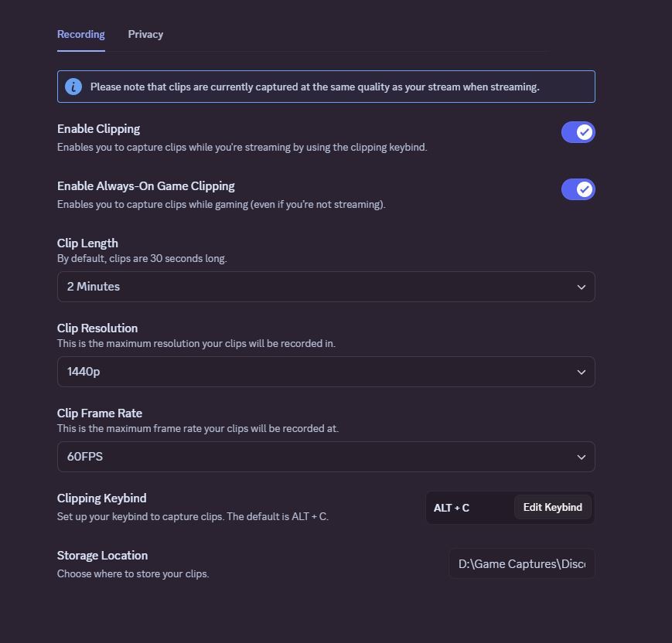Click the Storage Location path field
The height and width of the screenshot is (643, 672).
(x=522, y=564)
